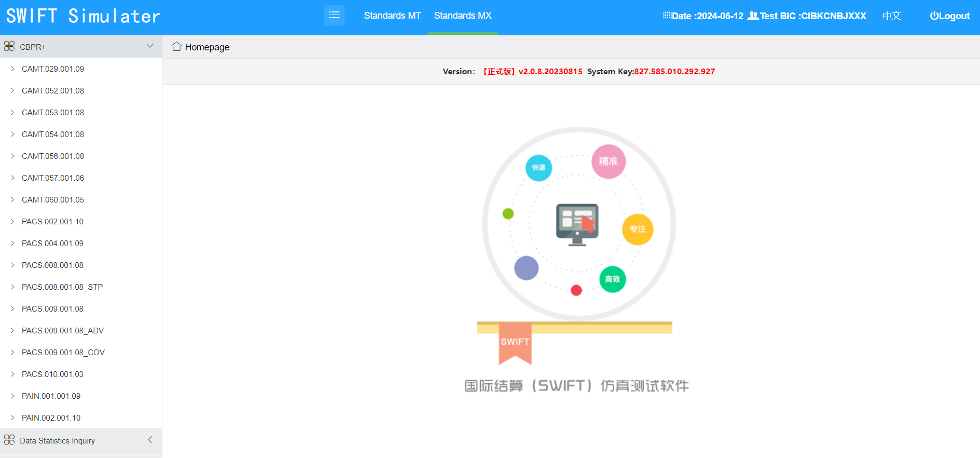Select PACS.004.001.09 in the tree
980x458 pixels.
click(52, 243)
